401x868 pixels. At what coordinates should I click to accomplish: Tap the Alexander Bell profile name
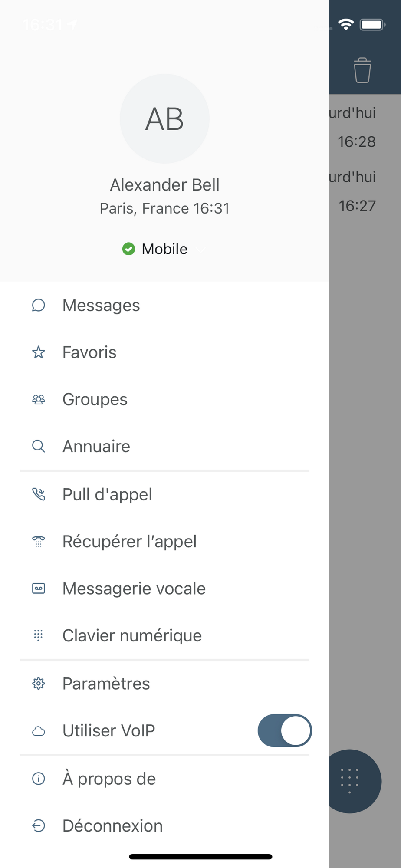(164, 185)
